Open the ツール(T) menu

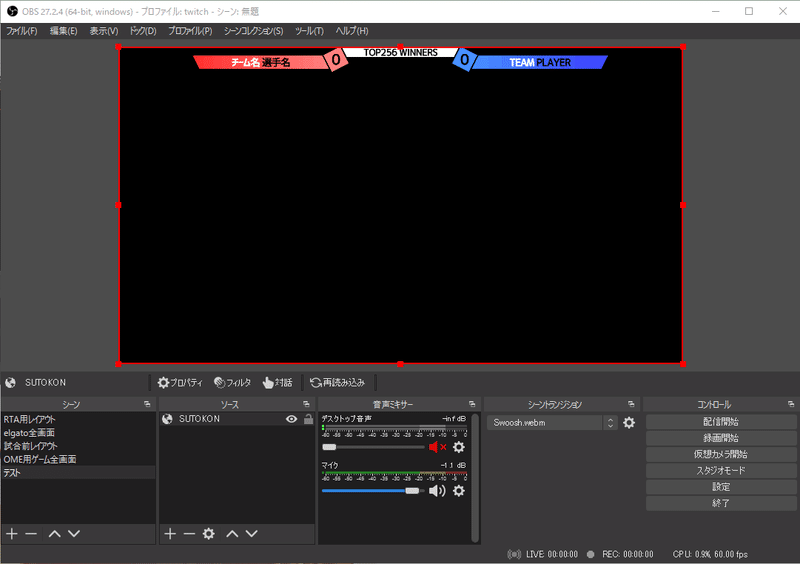309,31
